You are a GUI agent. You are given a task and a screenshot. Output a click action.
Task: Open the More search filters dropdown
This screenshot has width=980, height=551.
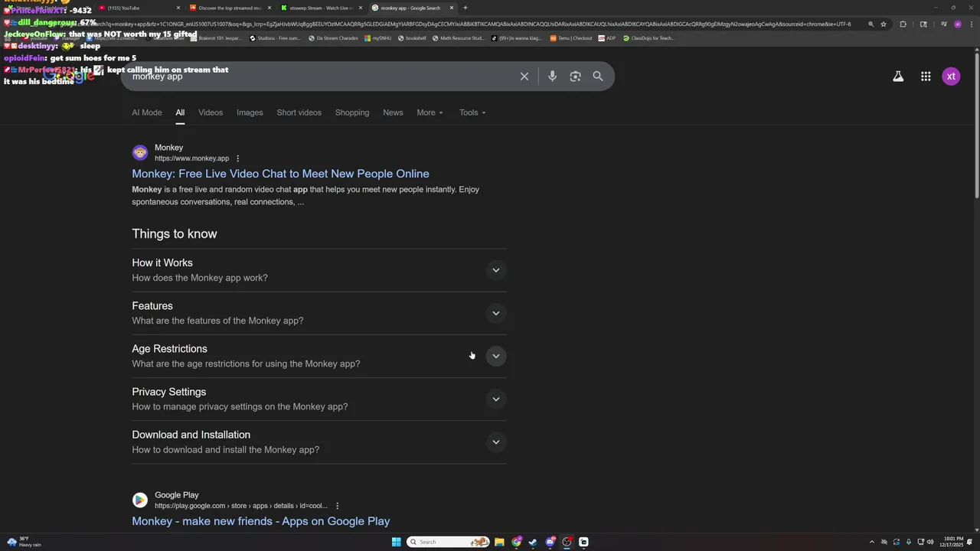[430, 112]
